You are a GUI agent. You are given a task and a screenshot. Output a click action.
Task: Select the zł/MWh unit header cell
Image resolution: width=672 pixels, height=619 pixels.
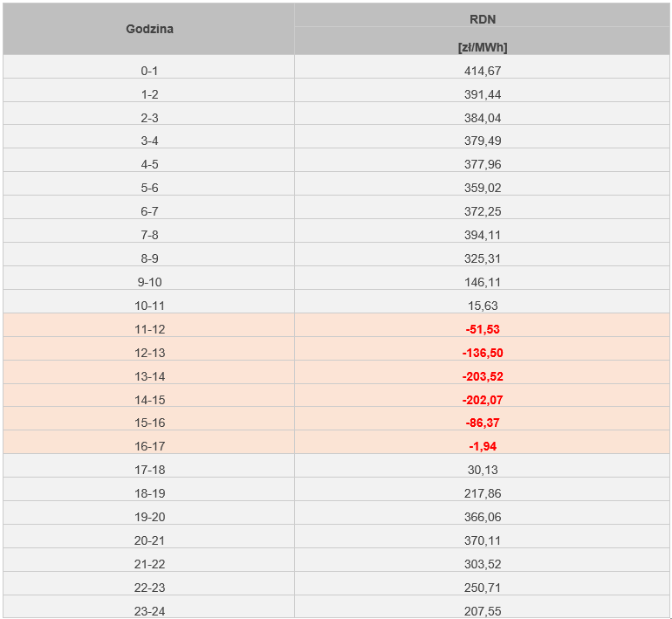click(x=482, y=47)
